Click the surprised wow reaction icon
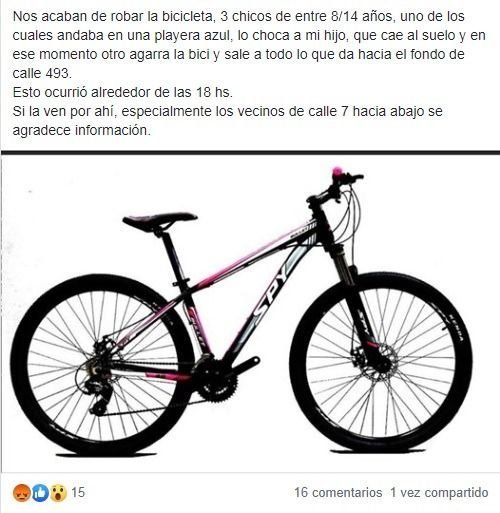This screenshot has height=513, width=500. [x=58, y=493]
